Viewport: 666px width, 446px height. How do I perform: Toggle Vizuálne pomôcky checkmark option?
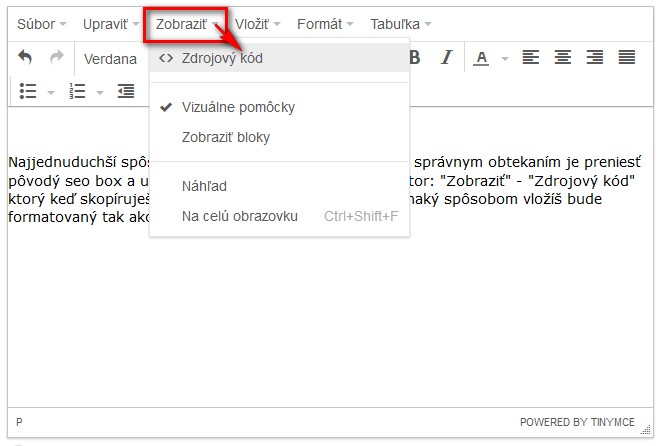[238, 107]
